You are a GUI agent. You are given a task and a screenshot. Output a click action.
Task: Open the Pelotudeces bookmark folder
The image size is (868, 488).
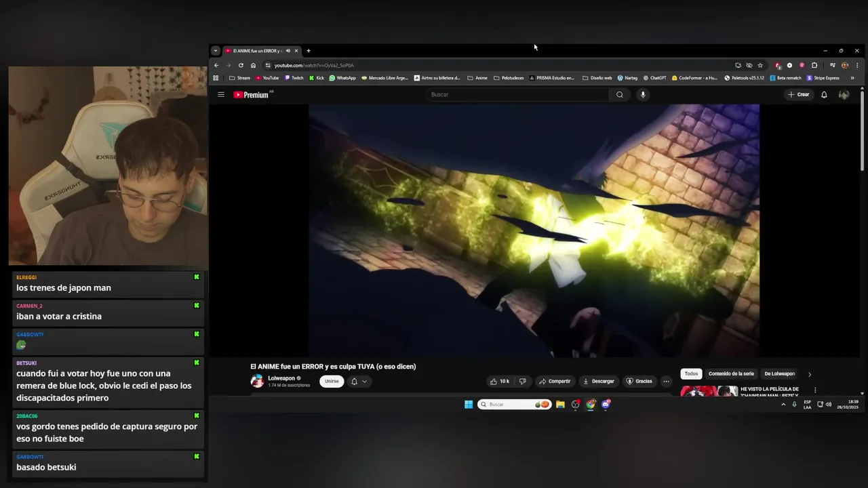coord(509,78)
